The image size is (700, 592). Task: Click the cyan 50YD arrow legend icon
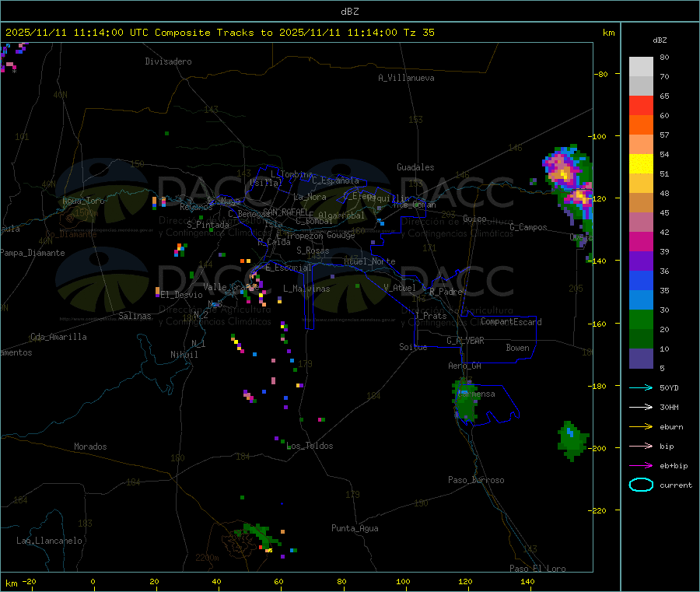[x=641, y=387]
